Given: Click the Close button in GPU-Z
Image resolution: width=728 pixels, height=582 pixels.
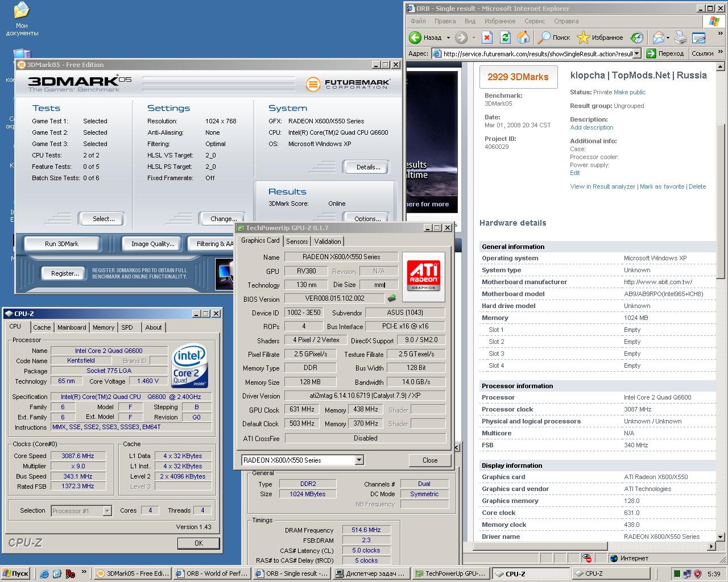Looking at the screenshot, I should pyautogui.click(x=430, y=460).
